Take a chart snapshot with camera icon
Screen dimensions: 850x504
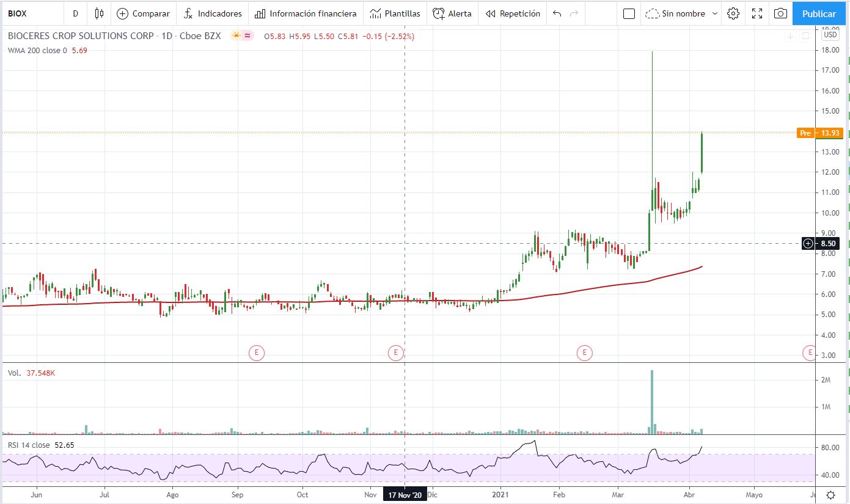click(780, 13)
